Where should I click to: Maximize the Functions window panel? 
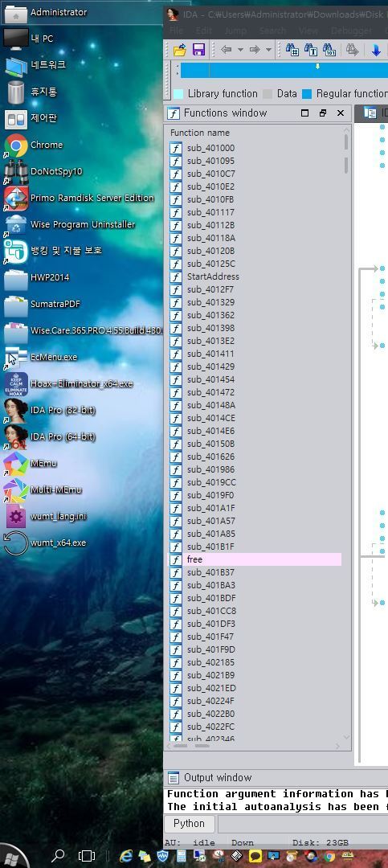pos(304,113)
